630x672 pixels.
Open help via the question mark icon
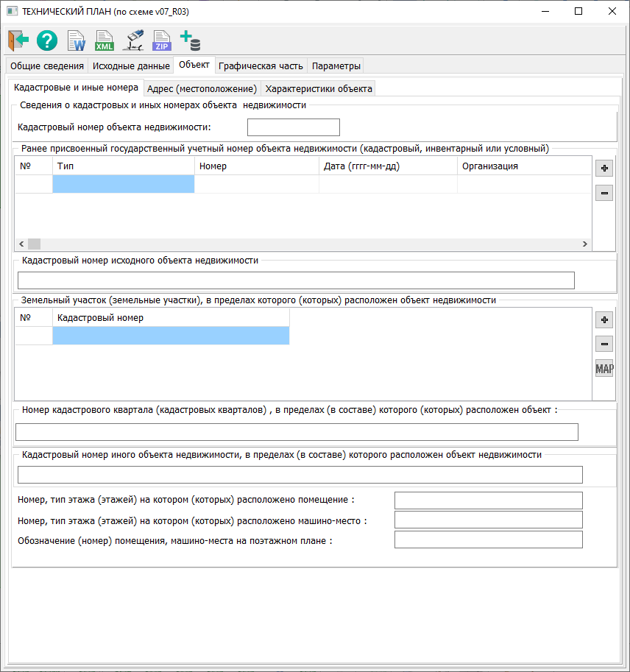[47, 40]
